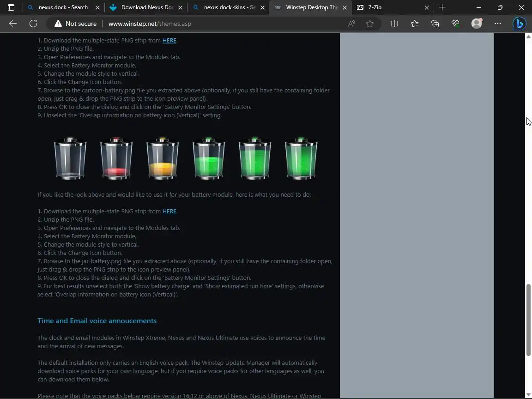The width and height of the screenshot is (532, 399).
Task: Switch to Download Nexus Dock tab
Action: (x=147, y=7)
